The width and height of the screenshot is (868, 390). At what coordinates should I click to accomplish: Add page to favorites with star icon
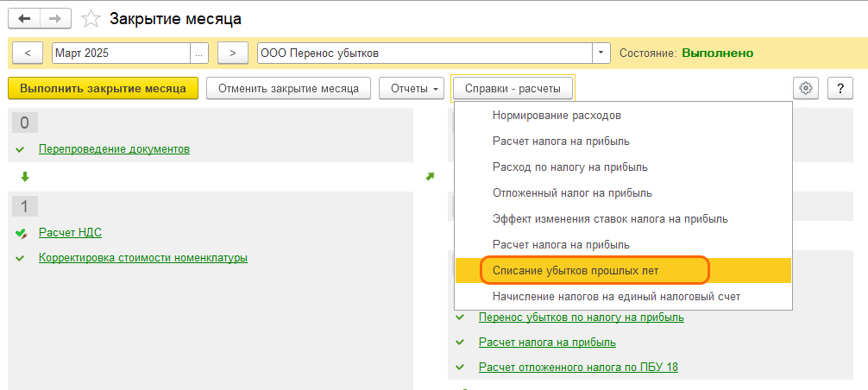(x=90, y=18)
